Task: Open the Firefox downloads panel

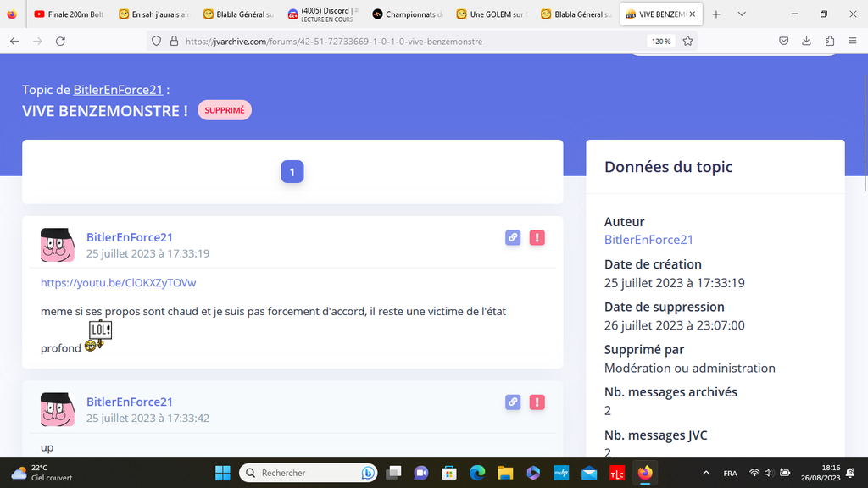Action: (x=806, y=41)
